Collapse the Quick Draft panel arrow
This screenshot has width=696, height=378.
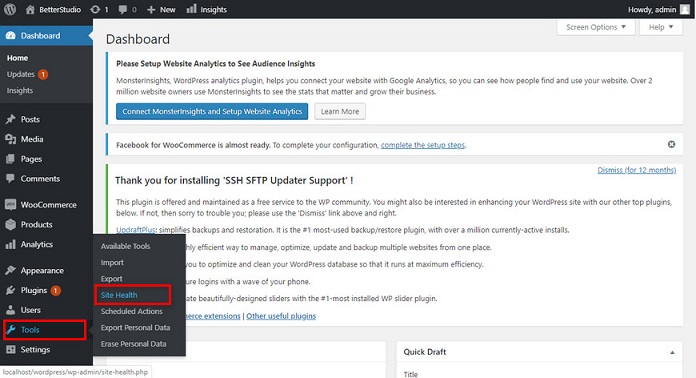[672, 352]
